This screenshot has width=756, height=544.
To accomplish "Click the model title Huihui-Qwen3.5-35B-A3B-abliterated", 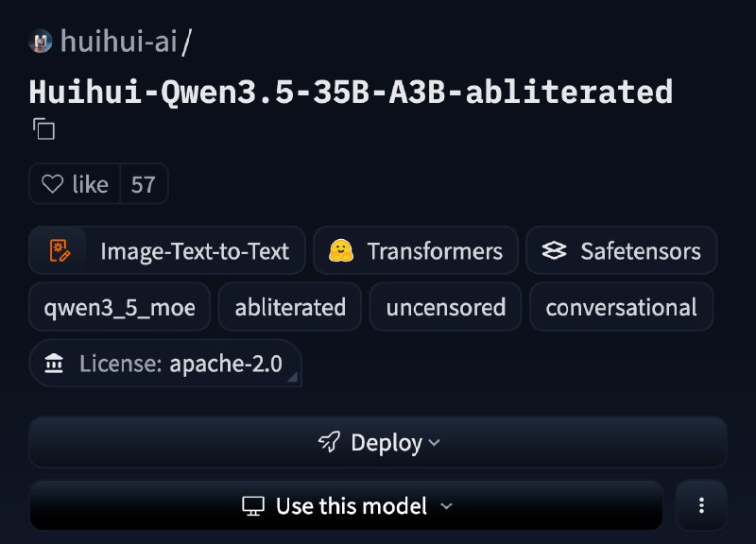I will point(351,92).
